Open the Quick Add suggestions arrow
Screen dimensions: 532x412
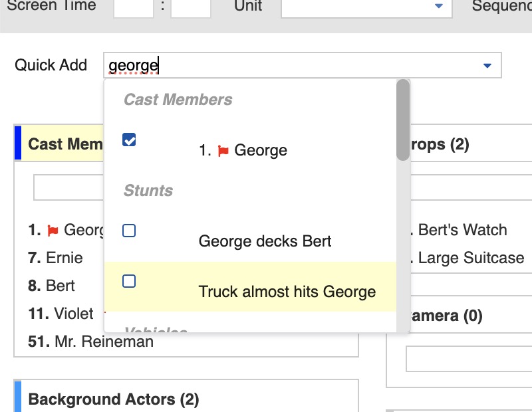(486, 65)
